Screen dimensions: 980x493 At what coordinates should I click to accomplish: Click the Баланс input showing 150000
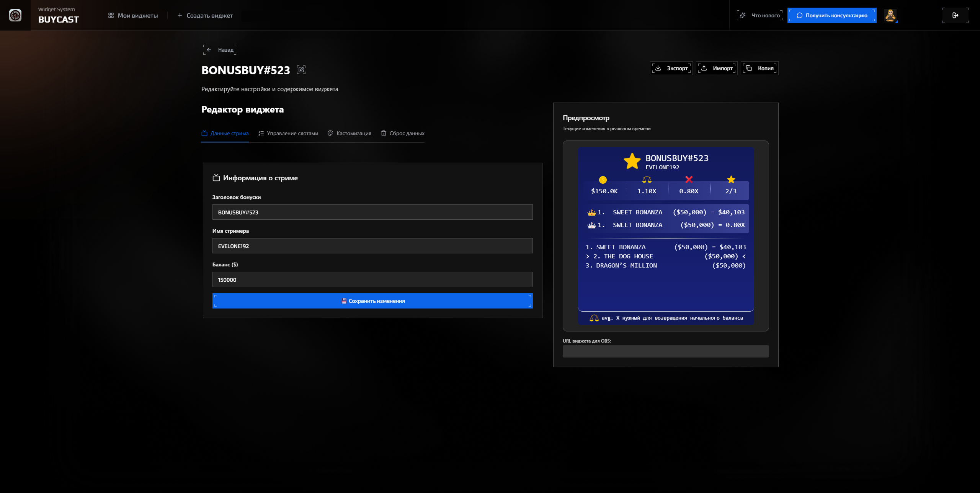[372, 279]
